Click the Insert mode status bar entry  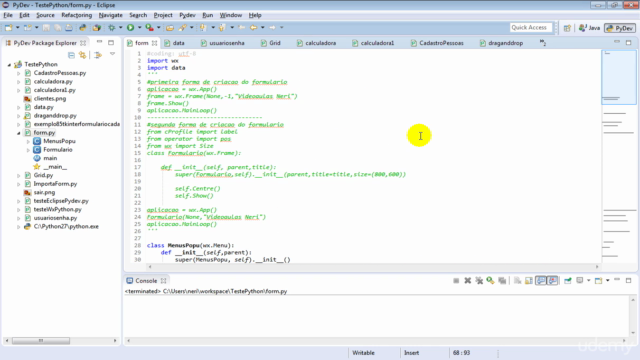coord(411,353)
